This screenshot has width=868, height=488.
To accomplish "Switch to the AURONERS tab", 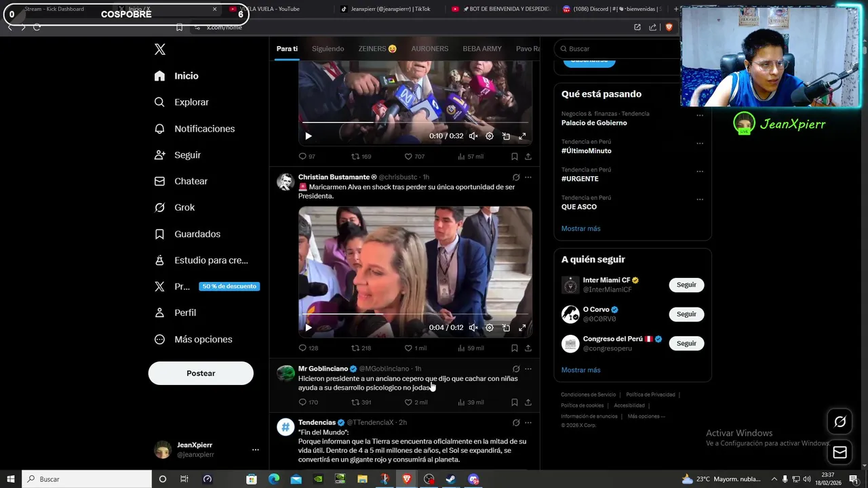I will click(x=430, y=49).
